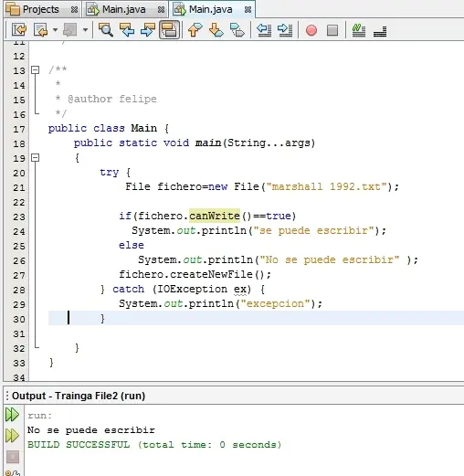
Task: Open the Back history dropdown arrow
Action: (x=55, y=30)
